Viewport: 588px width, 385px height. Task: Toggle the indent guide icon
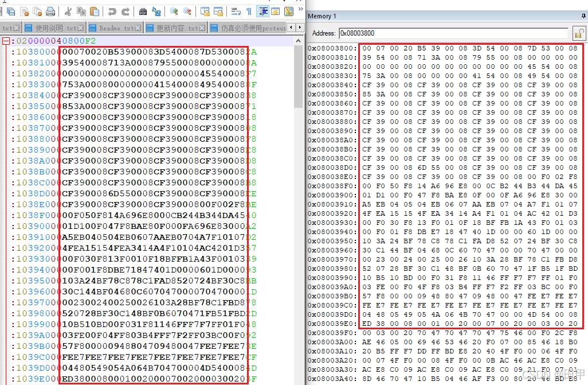click(263, 11)
